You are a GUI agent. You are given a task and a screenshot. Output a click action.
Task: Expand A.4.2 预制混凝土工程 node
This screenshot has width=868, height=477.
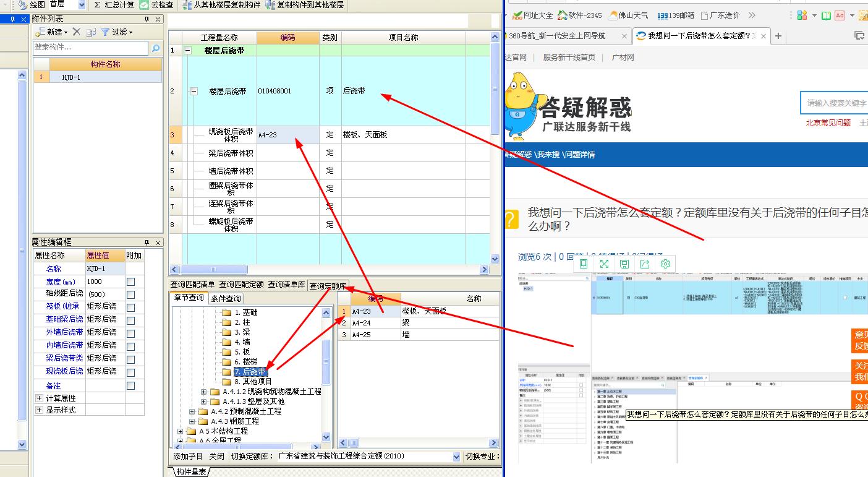coord(192,411)
